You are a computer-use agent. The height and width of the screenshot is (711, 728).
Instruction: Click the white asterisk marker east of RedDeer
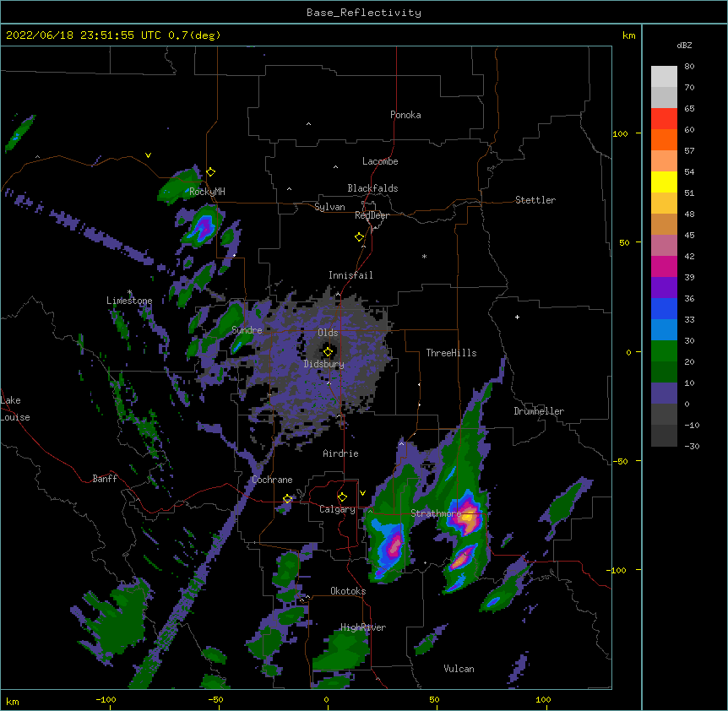coord(424,257)
